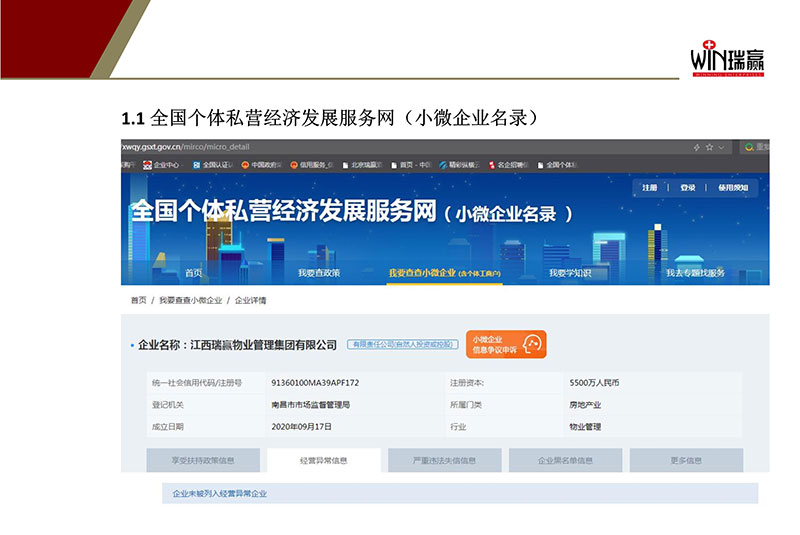The height and width of the screenshot is (535, 800).
Task: Click the orange 小微企业信息争议申诉 button
Action: (x=506, y=344)
